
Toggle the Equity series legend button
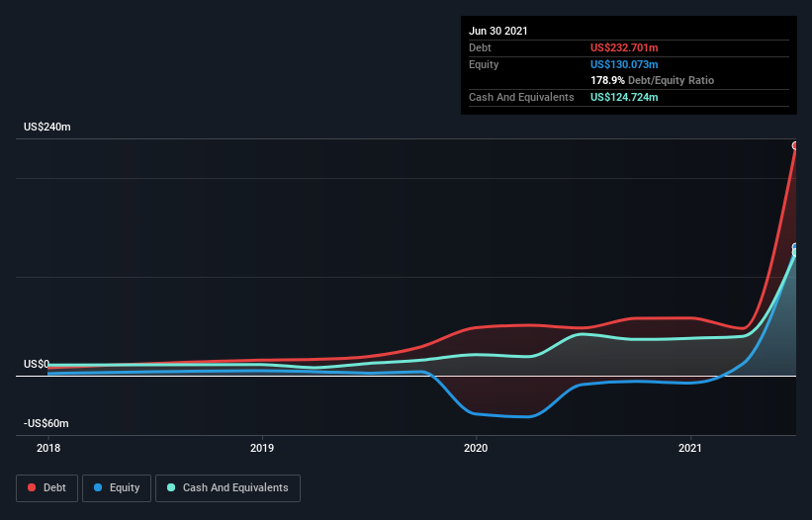117,488
